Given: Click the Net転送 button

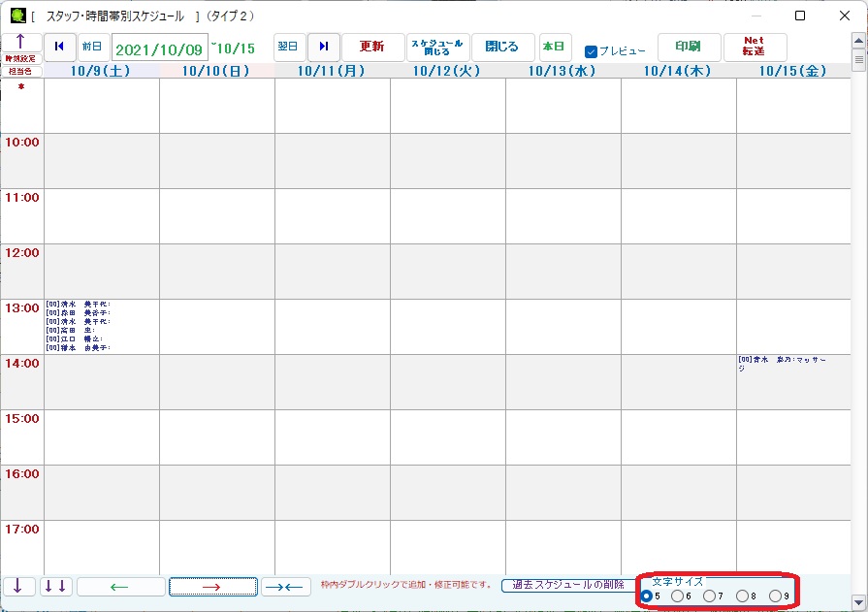Looking at the screenshot, I should point(755,47).
